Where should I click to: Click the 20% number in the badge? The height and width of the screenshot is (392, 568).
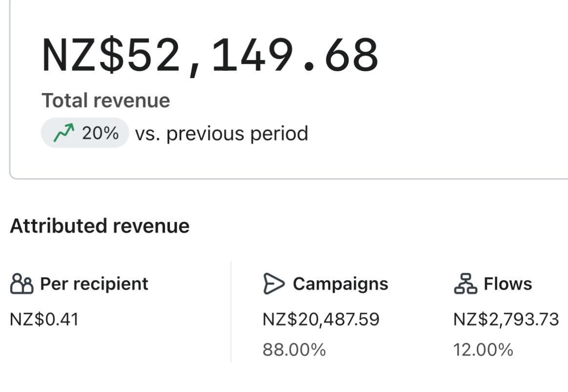[x=100, y=133]
